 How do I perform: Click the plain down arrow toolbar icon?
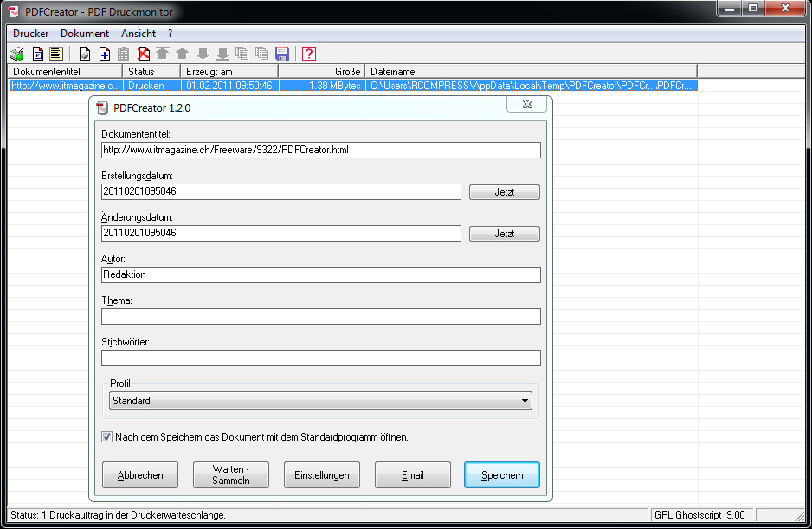point(203,54)
